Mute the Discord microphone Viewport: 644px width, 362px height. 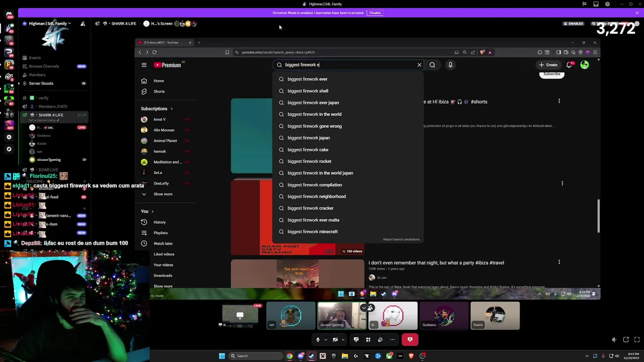click(317, 339)
